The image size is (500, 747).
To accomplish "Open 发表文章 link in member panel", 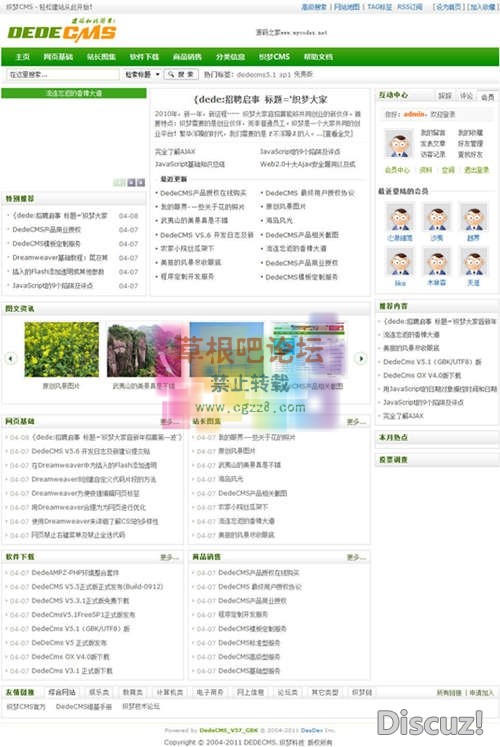I will [432, 143].
